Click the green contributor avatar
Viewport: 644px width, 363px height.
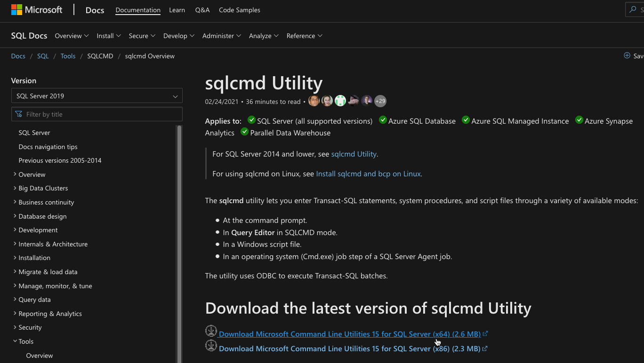[x=340, y=101]
